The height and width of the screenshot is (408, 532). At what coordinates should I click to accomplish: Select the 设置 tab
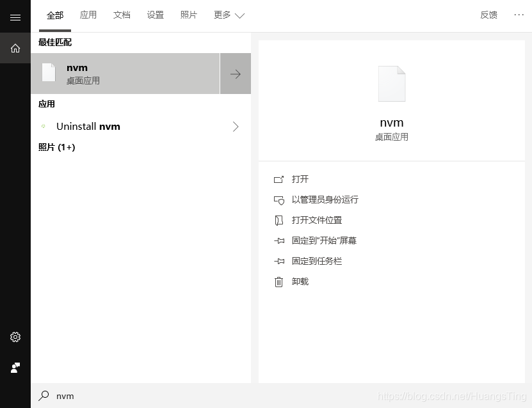[x=155, y=15]
